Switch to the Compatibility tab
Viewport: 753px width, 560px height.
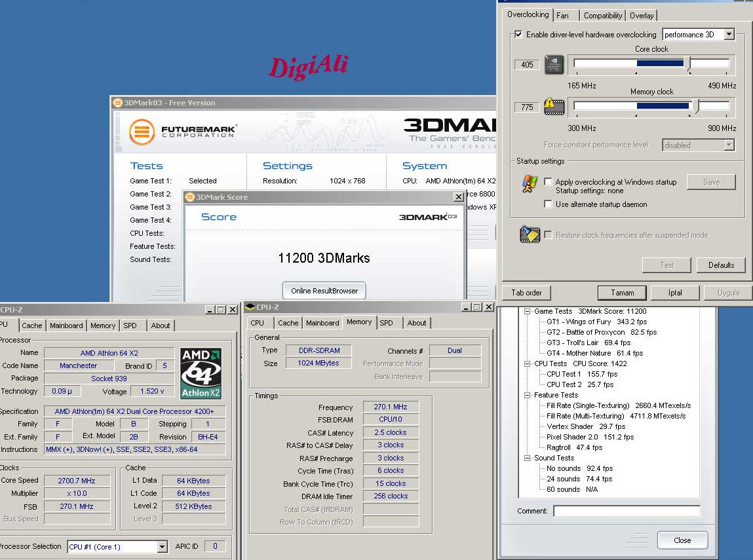603,15
